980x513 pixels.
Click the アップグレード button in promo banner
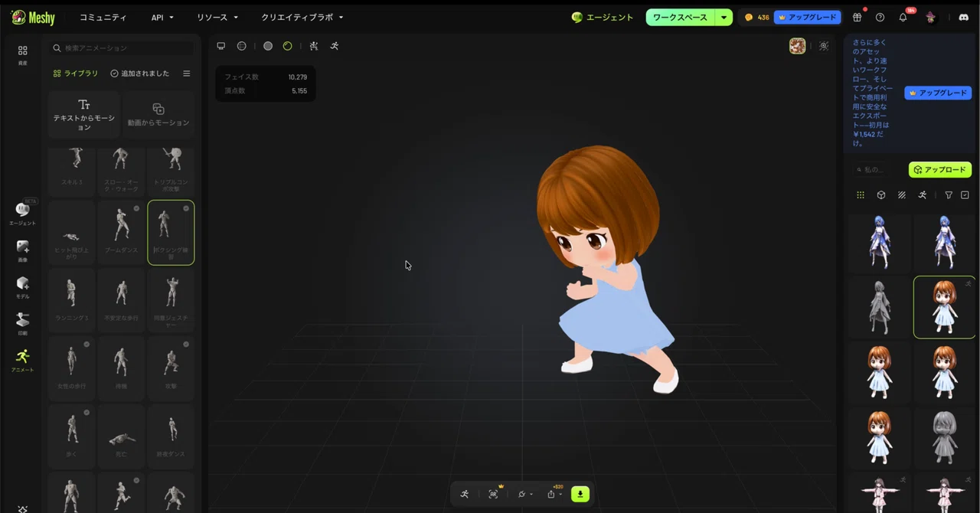(x=938, y=93)
